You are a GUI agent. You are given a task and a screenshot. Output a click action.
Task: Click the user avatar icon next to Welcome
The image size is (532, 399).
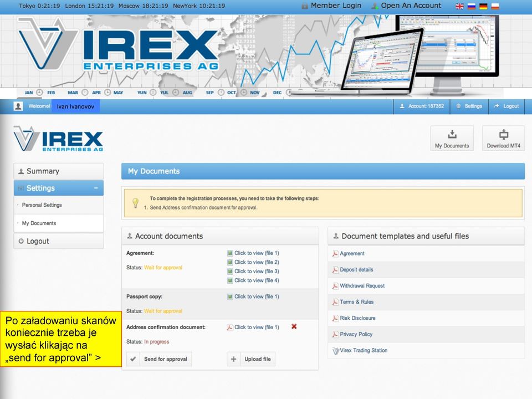pos(18,106)
